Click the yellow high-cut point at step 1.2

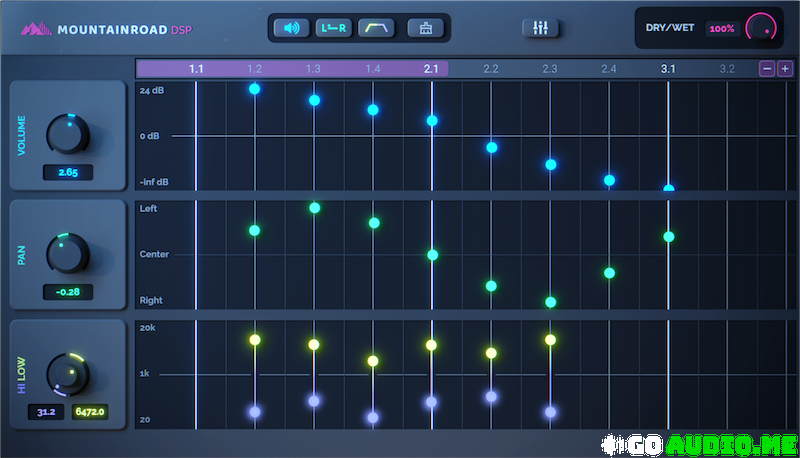255,340
